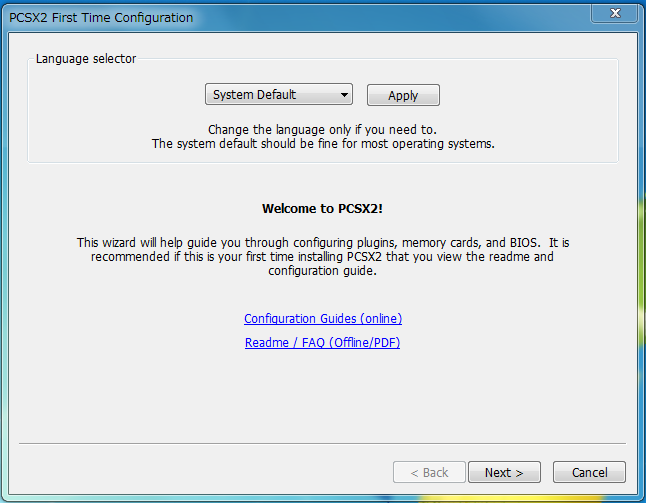Click the Apply language button
Image resolution: width=646 pixels, height=503 pixels.
point(403,95)
